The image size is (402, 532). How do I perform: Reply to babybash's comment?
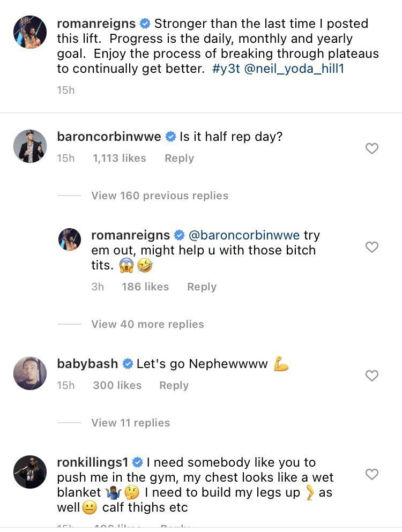click(174, 385)
